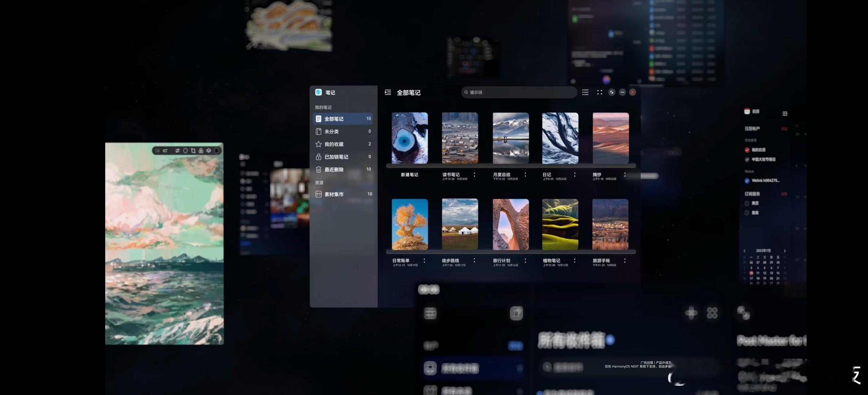Screen dimensions: 868x395
Task: Click the 新建笔记 new note cover
Action: [410, 138]
